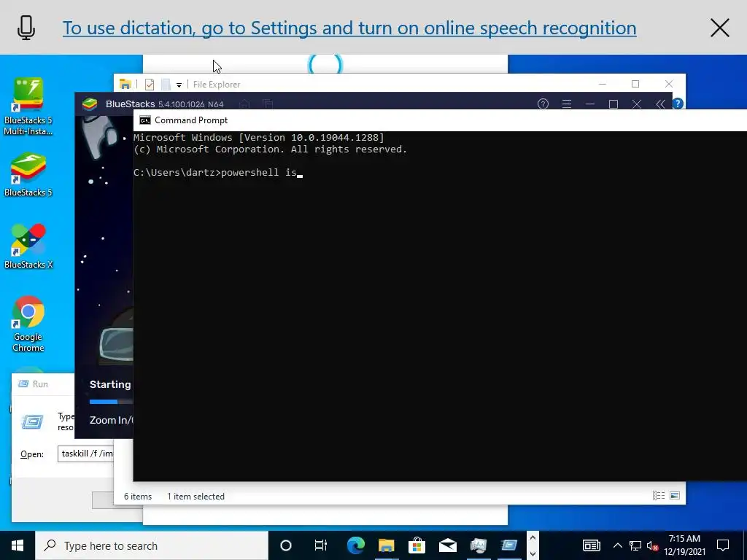Launch Microsoft Edge from the taskbar
Image resolution: width=747 pixels, height=560 pixels.
tap(355, 545)
